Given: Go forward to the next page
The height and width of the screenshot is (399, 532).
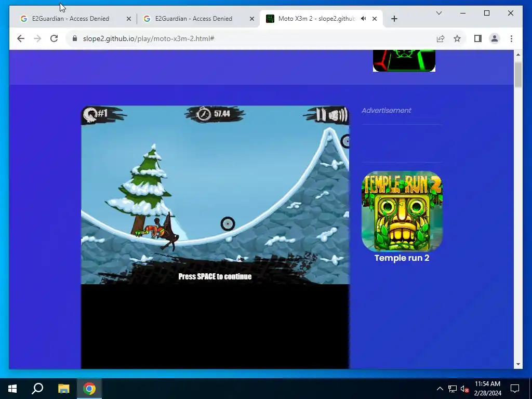Looking at the screenshot, I should [x=37, y=38].
